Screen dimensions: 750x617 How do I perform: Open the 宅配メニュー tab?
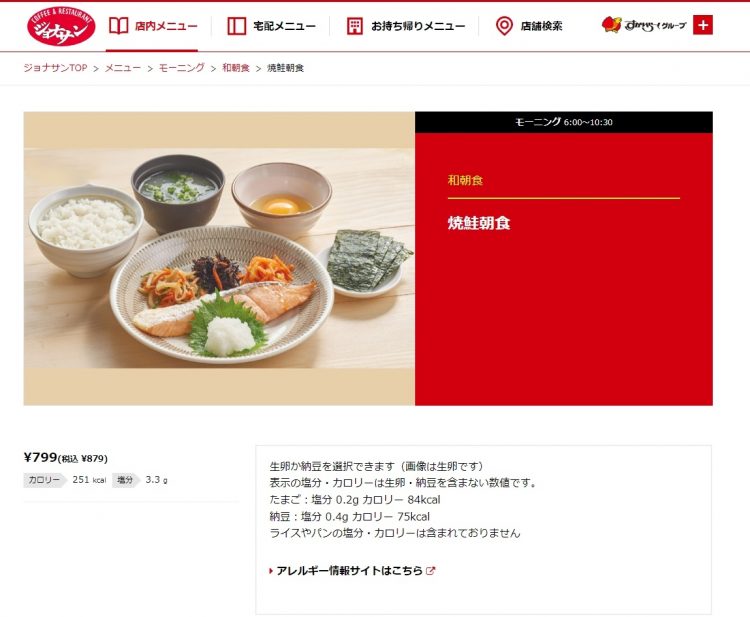(x=271, y=26)
